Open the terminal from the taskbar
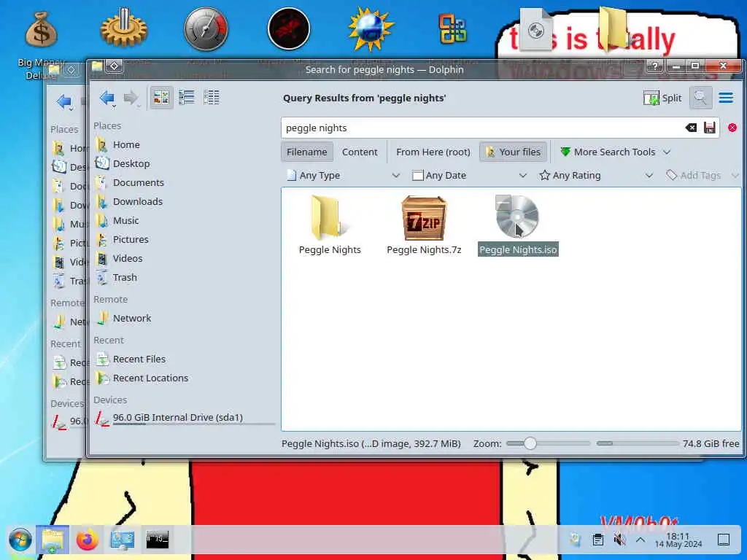 point(158,540)
